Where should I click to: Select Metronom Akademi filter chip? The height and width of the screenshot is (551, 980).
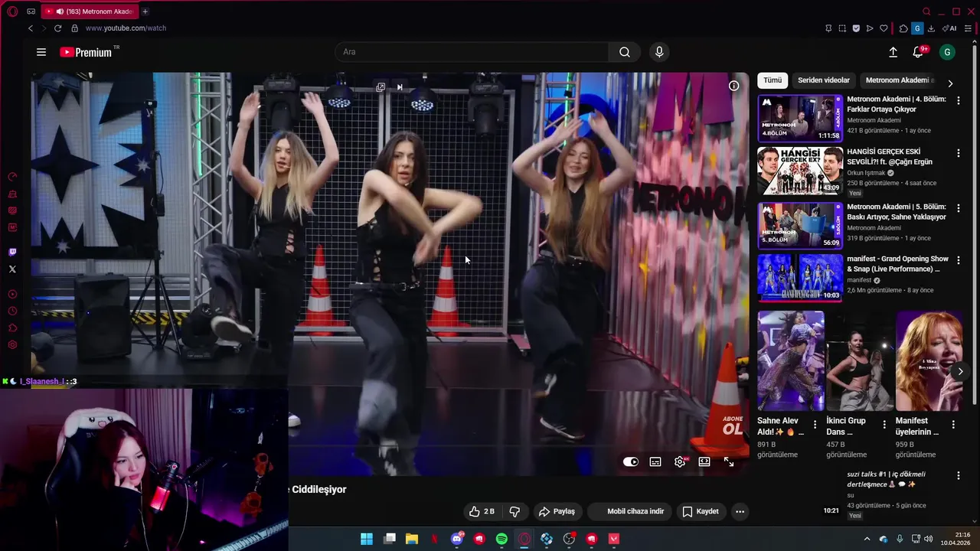(x=899, y=80)
